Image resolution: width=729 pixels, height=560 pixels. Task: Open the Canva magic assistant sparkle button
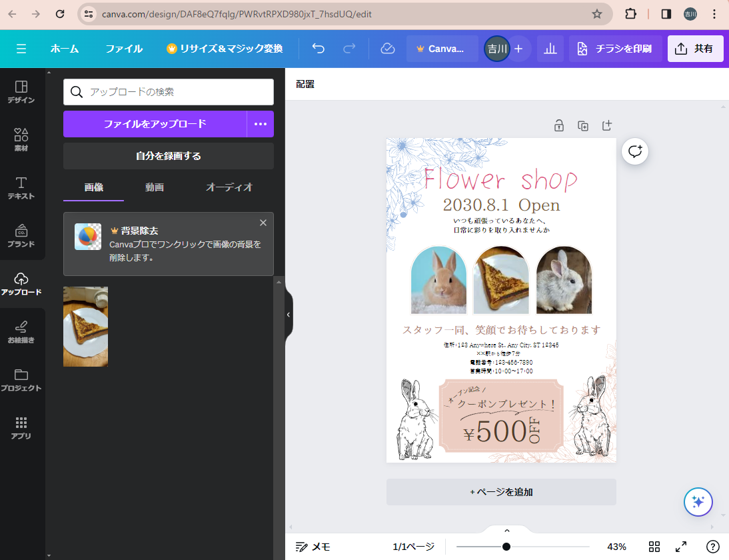coord(698,502)
